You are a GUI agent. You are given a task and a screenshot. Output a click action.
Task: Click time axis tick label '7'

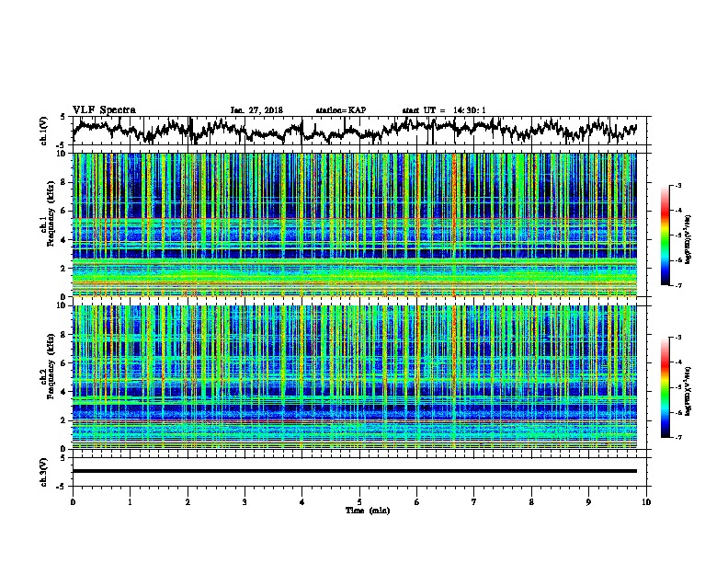(474, 502)
